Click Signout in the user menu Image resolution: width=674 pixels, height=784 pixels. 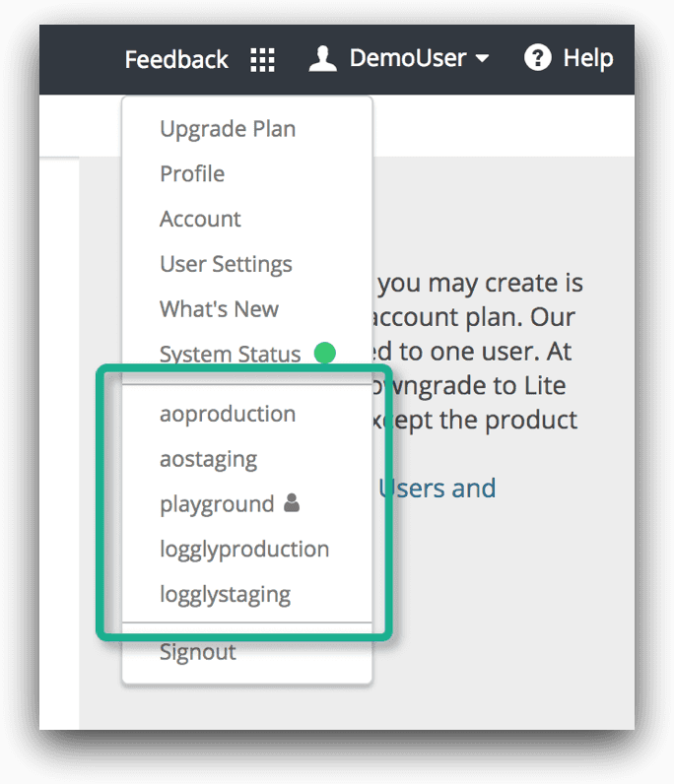pos(198,652)
